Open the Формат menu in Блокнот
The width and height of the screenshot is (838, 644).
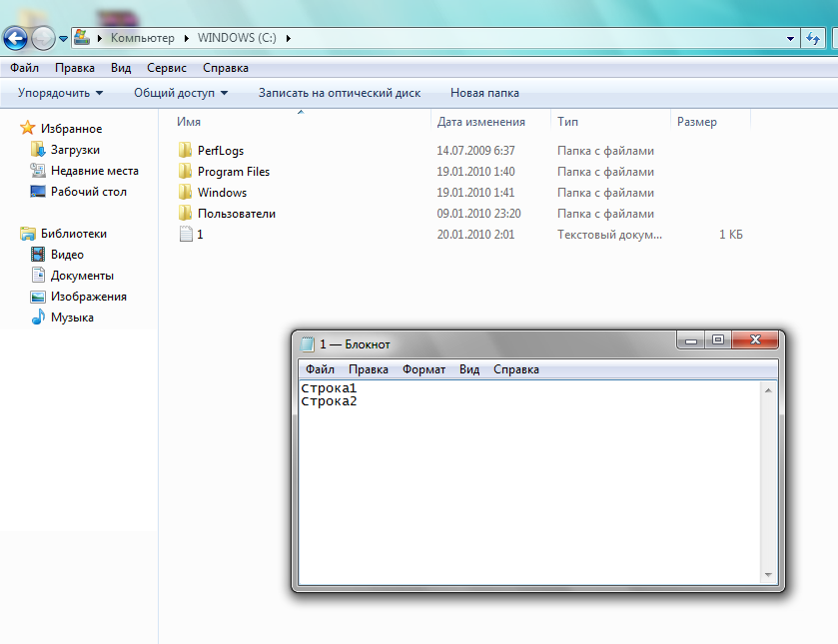coord(423,369)
